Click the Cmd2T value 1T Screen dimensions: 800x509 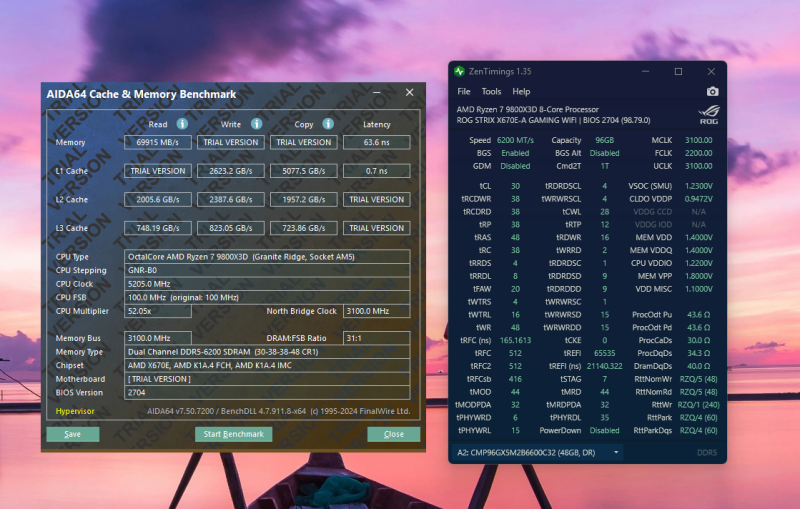[x=605, y=166]
